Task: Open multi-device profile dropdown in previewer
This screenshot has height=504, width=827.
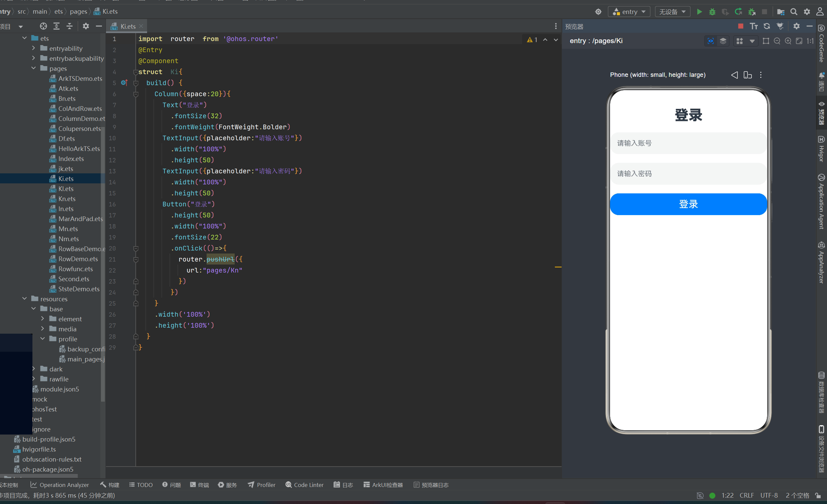Action: [x=752, y=41]
